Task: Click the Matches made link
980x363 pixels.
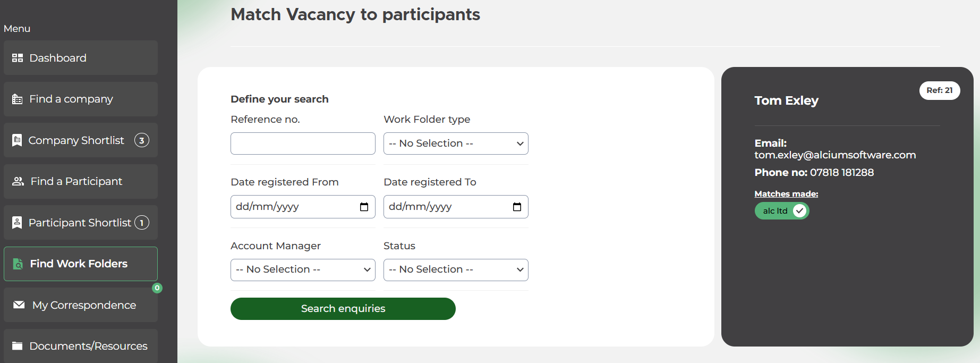Action: (x=786, y=194)
